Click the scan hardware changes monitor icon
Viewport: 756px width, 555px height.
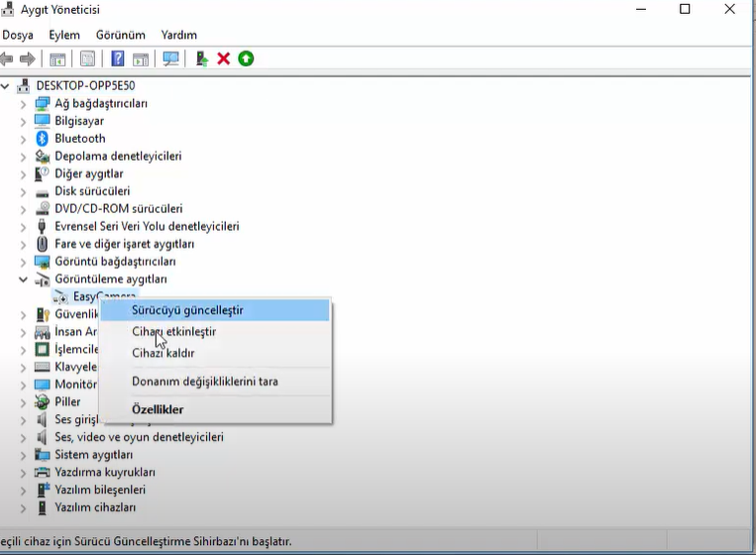171,58
